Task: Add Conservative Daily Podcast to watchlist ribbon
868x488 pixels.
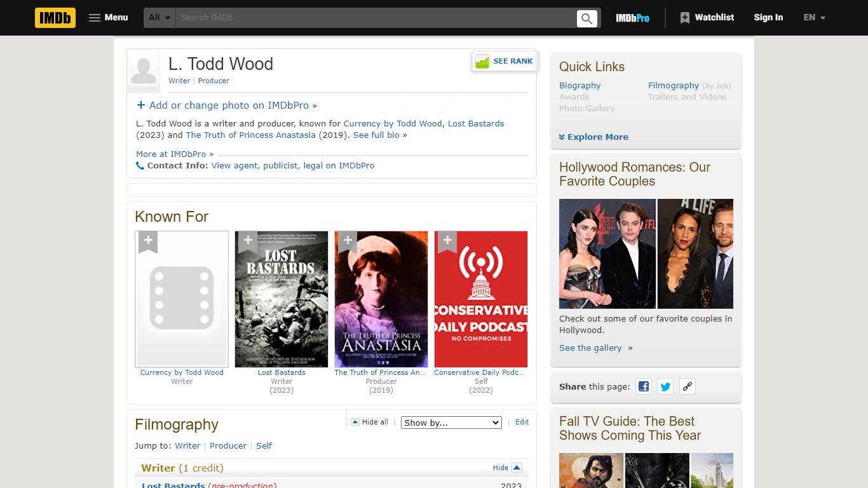Action: (447, 241)
